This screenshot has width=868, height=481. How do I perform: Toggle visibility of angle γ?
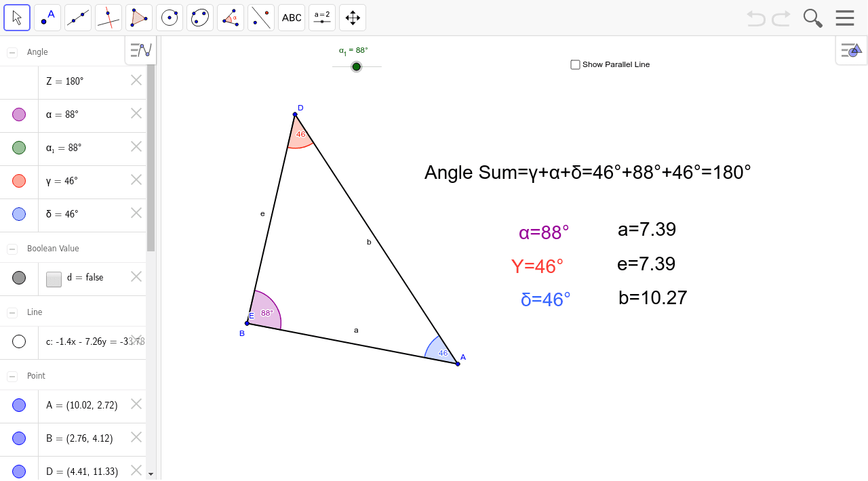[19, 181]
